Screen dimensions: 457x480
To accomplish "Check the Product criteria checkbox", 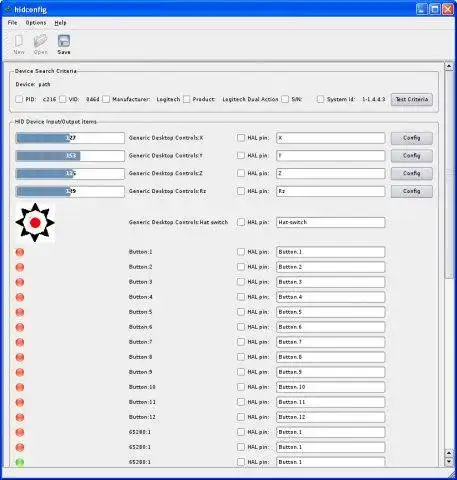I will [x=186, y=99].
